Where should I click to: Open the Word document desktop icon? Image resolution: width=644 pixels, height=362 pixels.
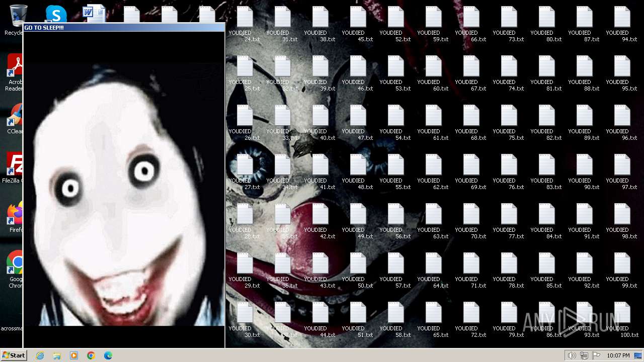click(x=94, y=14)
